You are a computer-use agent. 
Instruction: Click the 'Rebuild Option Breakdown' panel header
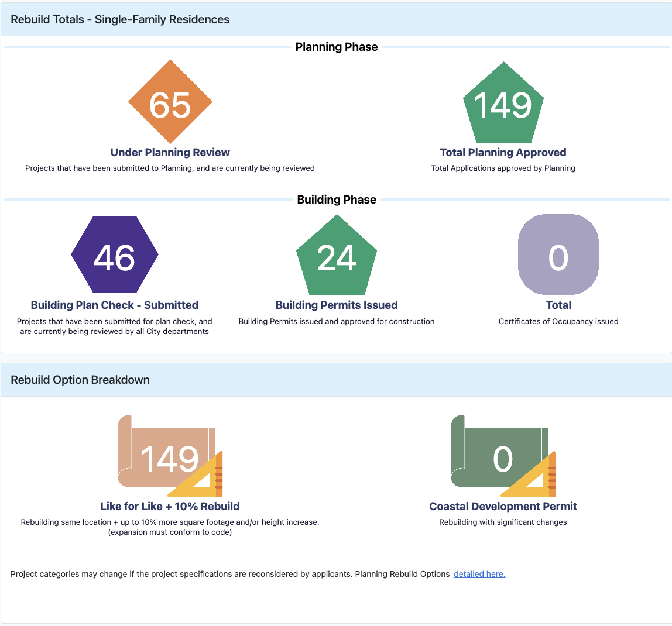(x=80, y=380)
